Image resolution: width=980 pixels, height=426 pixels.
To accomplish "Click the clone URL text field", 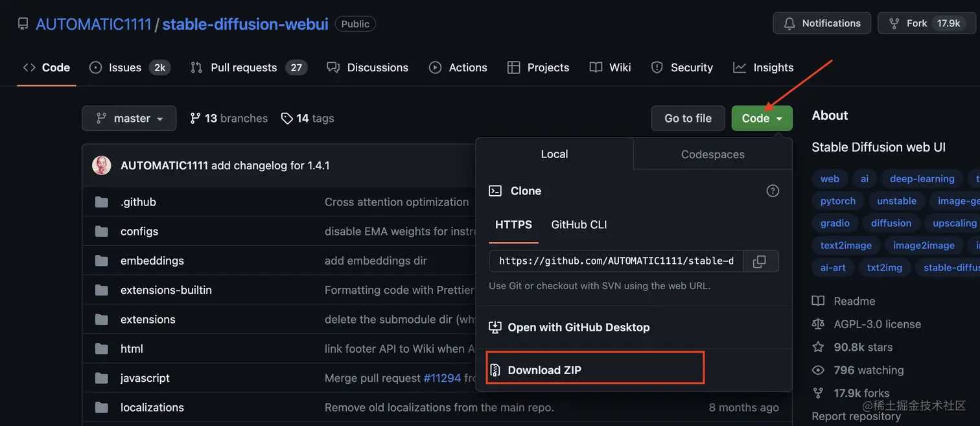I will pos(616,261).
